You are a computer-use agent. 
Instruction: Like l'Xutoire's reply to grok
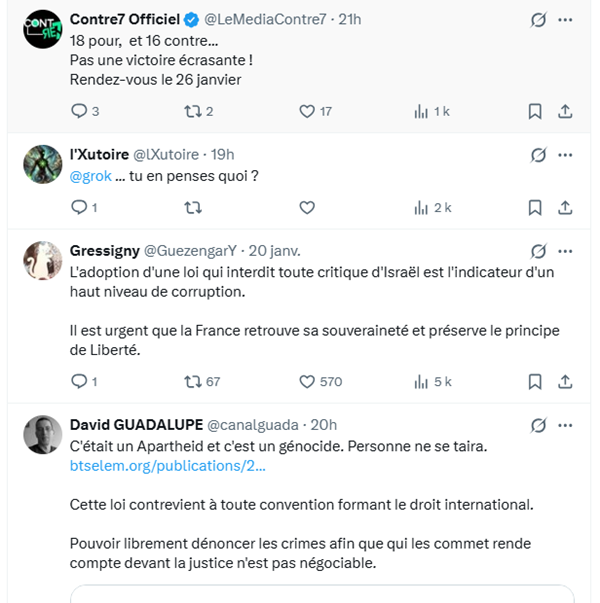click(307, 207)
